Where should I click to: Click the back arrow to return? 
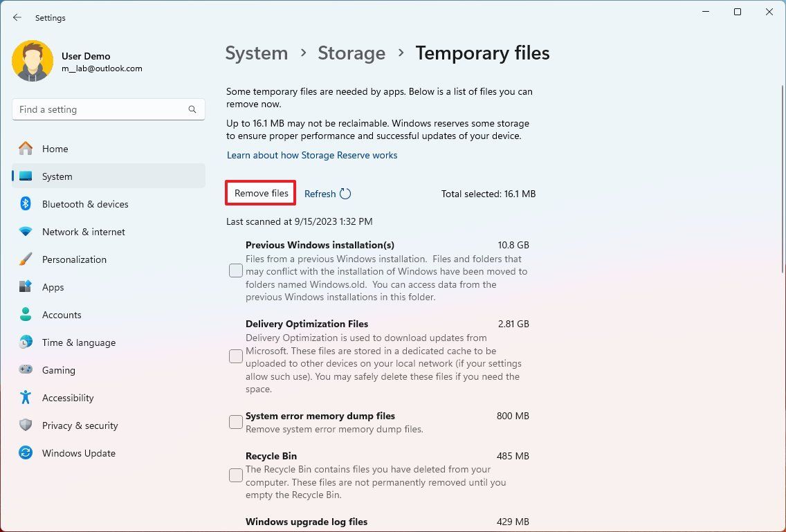[x=17, y=17]
